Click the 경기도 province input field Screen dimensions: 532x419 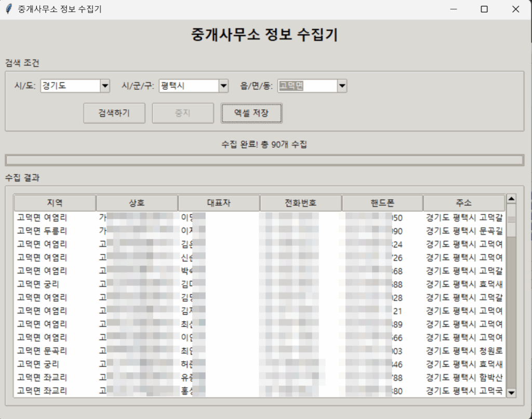[x=70, y=86]
